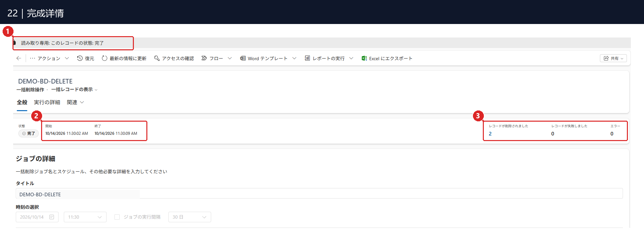Open the 30 日 interval dropdown
Screen dimensions: 644x241
[x=190, y=217]
